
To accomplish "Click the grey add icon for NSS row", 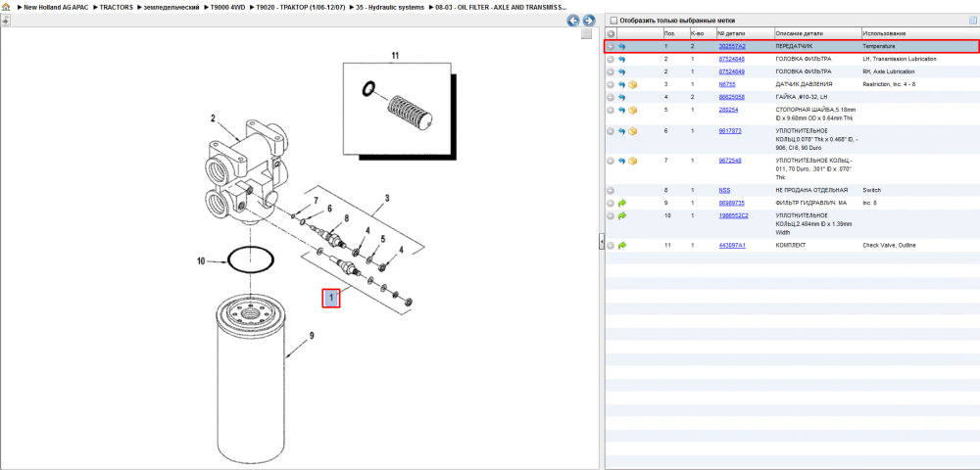I will [x=611, y=190].
